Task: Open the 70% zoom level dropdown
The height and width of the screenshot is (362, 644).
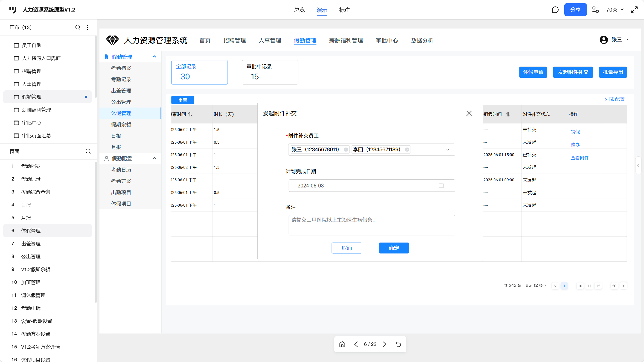Action: (x=615, y=10)
